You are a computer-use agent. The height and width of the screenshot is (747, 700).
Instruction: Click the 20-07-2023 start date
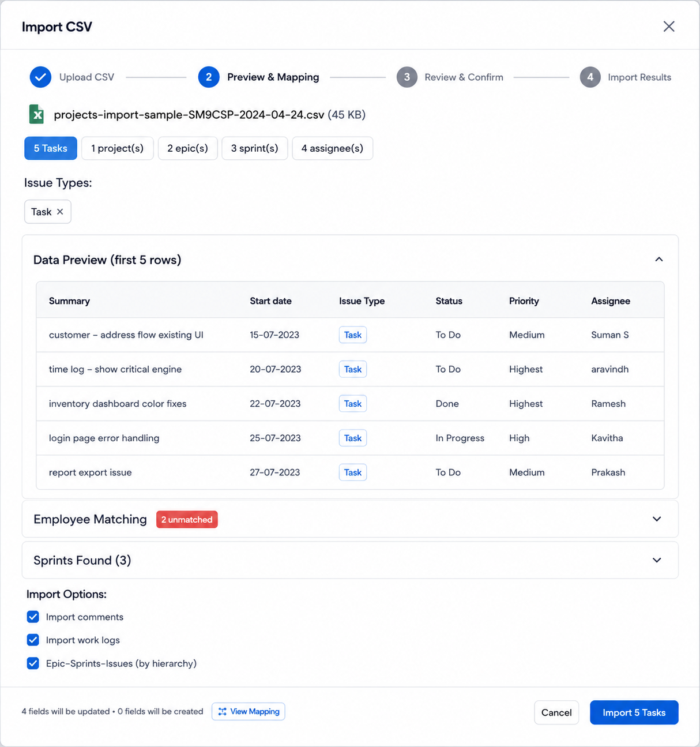coord(276,369)
